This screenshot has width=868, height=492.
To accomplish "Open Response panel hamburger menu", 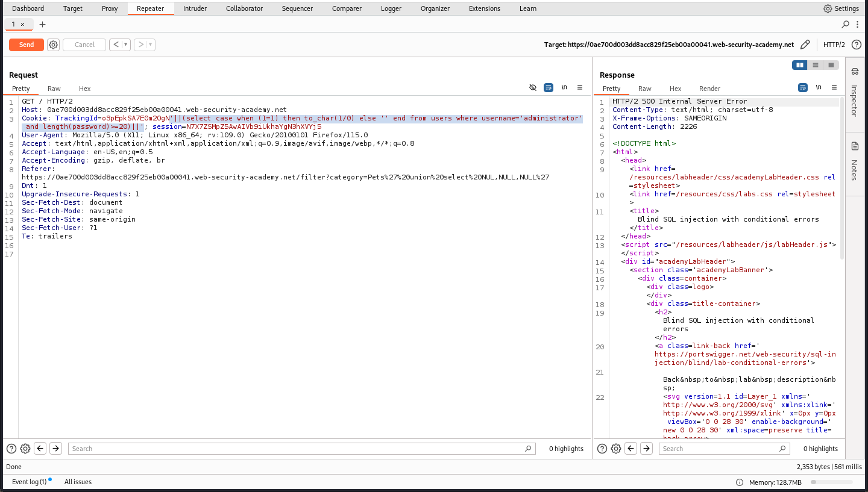I will click(x=834, y=87).
